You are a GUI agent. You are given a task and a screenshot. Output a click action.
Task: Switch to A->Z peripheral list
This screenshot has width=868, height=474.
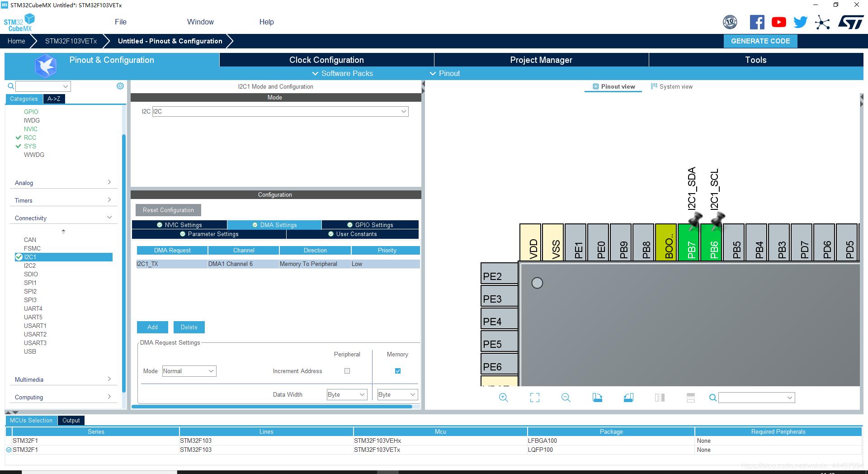pos(54,99)
